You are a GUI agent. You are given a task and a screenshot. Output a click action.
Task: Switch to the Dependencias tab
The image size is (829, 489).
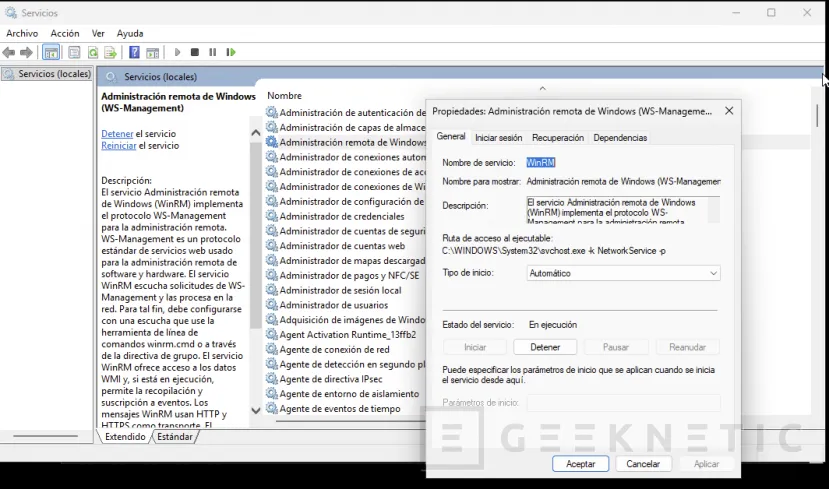tap(620, 137)
